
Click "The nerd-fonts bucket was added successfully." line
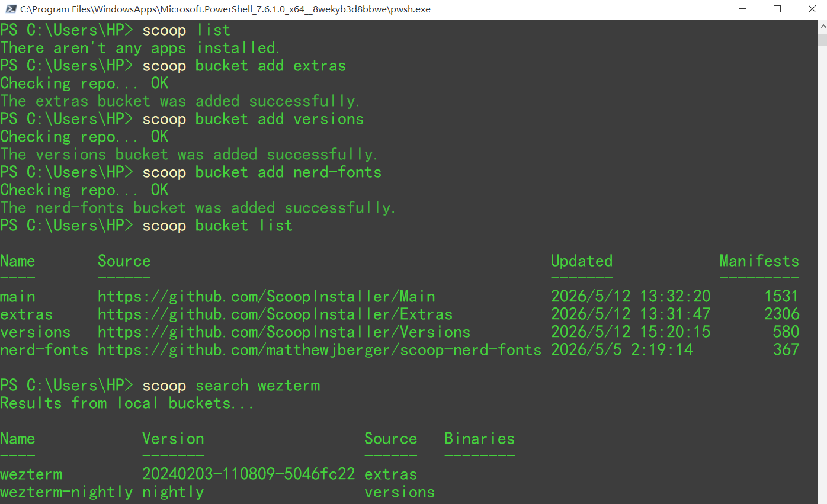click(198, 208)
